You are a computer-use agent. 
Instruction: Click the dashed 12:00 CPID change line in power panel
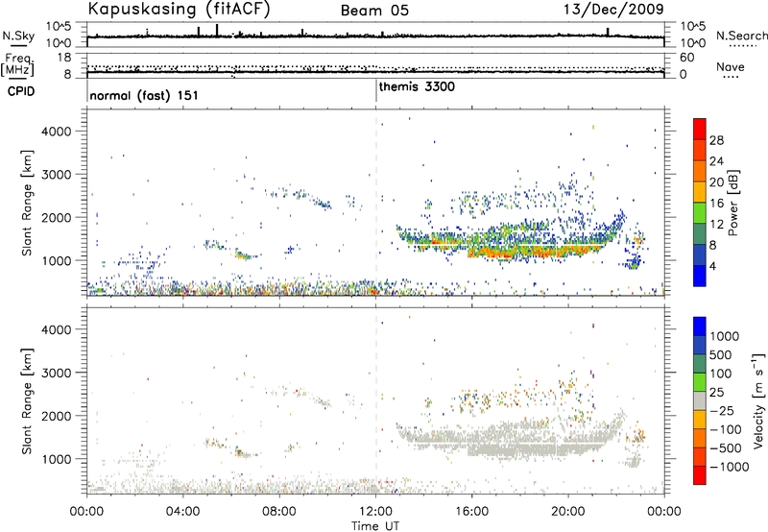pyautogui.click(x=376, y=201)
